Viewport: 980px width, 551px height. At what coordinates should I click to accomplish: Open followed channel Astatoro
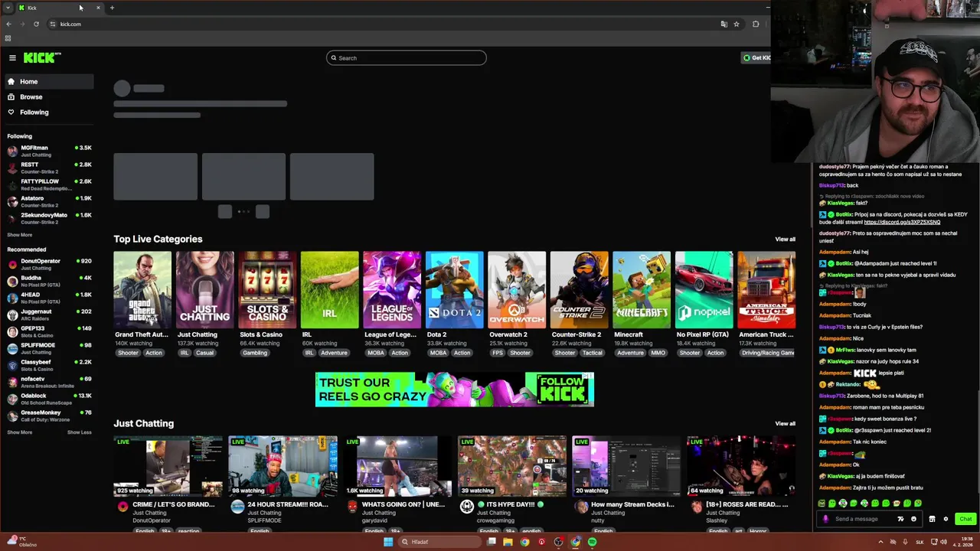pyautogui.click(x=49, y=201)
